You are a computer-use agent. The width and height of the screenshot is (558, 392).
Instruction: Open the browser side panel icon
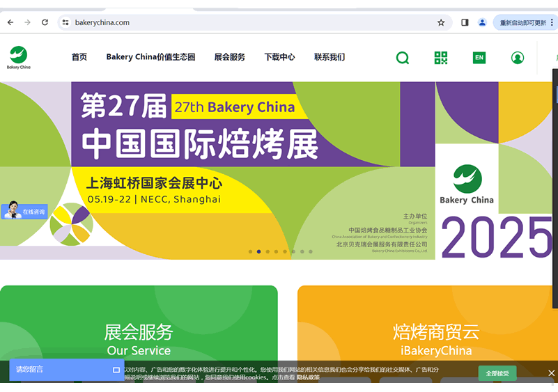point(465,22)
